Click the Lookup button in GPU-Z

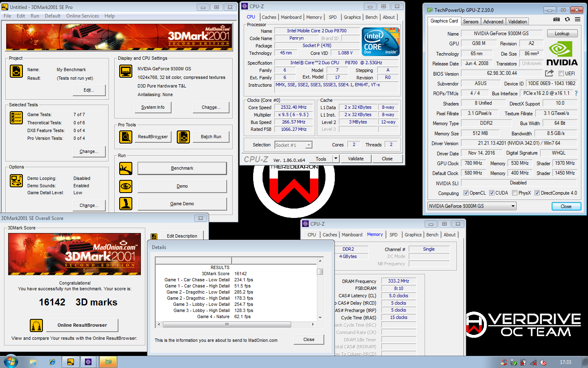pos(562,34)
